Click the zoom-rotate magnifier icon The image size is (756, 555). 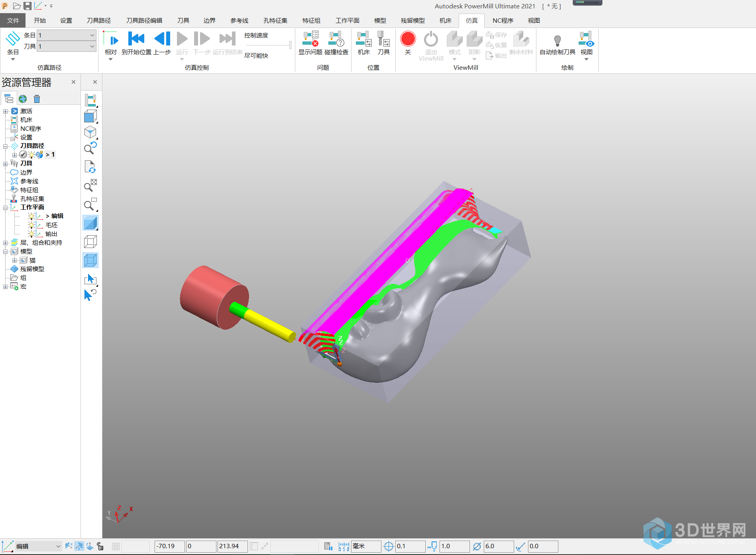click(x=90, y=148)
